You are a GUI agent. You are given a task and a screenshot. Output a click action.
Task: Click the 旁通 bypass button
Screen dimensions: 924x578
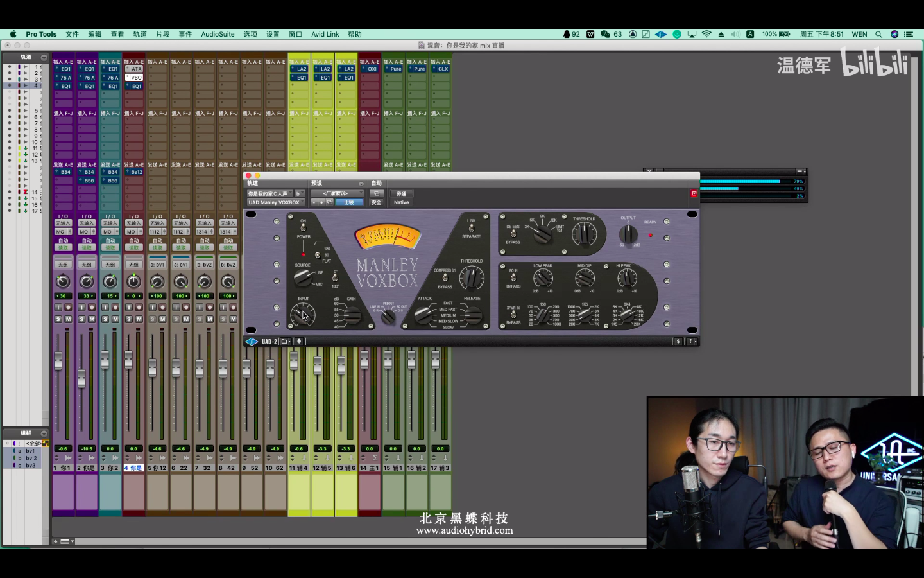click(x=402, y=193)
